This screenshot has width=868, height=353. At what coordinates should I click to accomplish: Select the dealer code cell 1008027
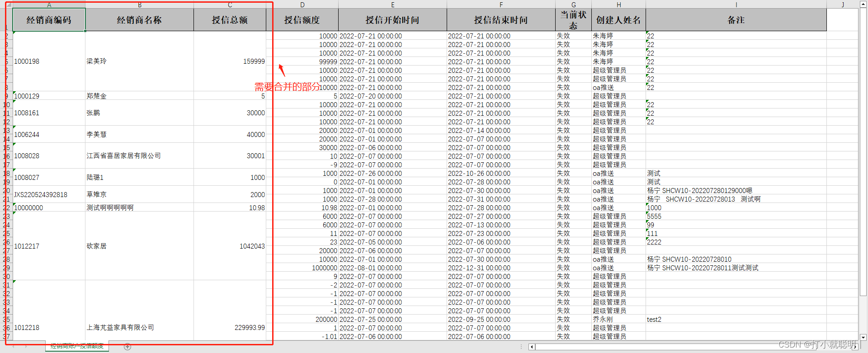point(49,178)
